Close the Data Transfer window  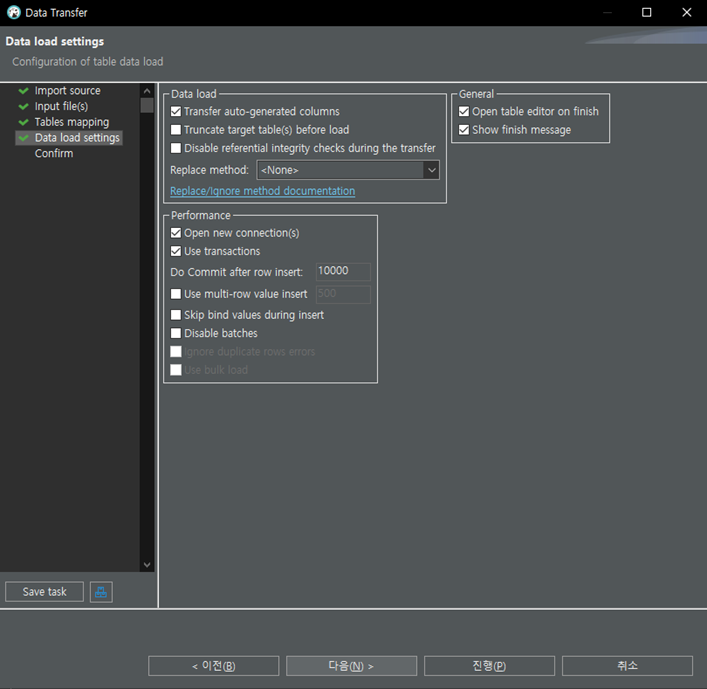pyautogui.click(x=687, y=12)
